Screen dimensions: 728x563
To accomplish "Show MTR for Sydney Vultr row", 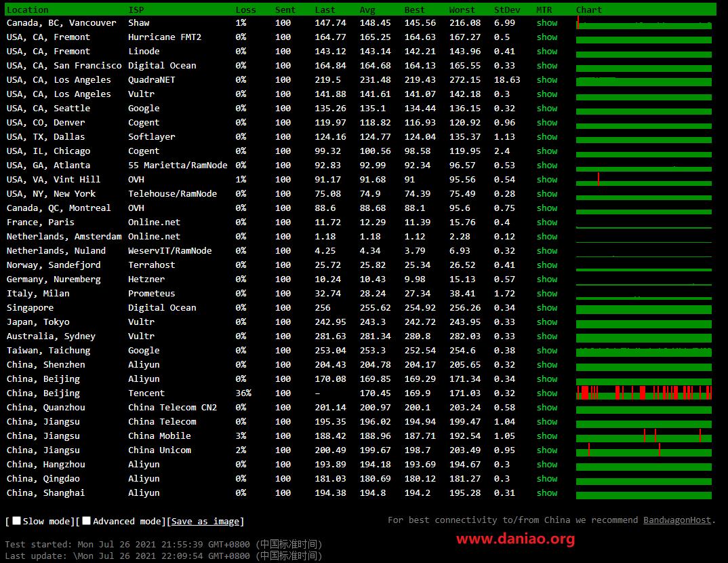I will [547, 336].
